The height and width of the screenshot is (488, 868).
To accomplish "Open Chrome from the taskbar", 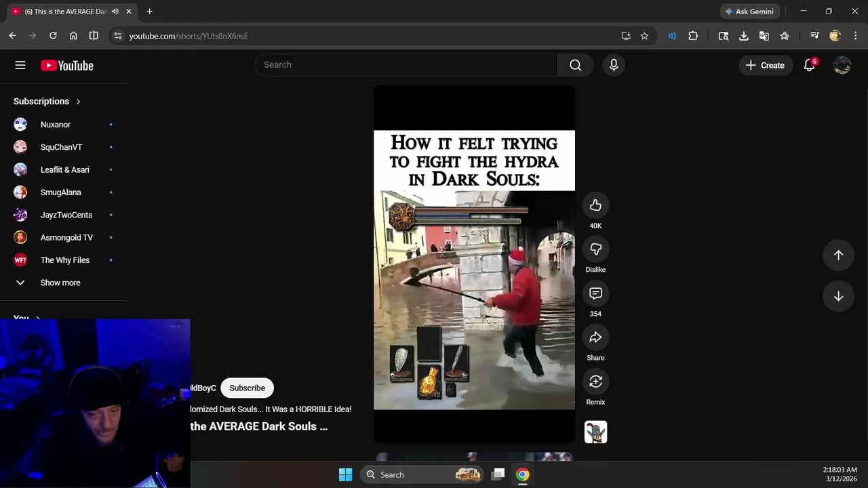I will click(522, 474).
